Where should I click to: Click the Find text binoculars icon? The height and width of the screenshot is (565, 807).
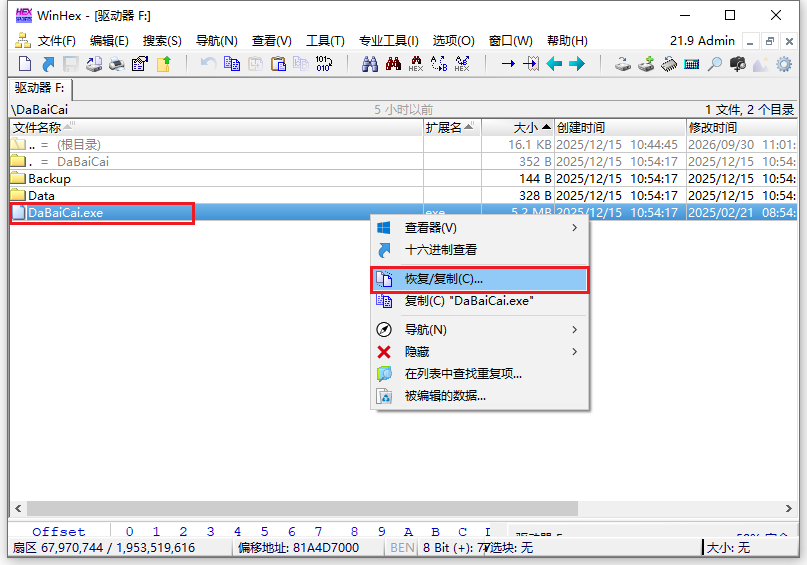(370, 64)
